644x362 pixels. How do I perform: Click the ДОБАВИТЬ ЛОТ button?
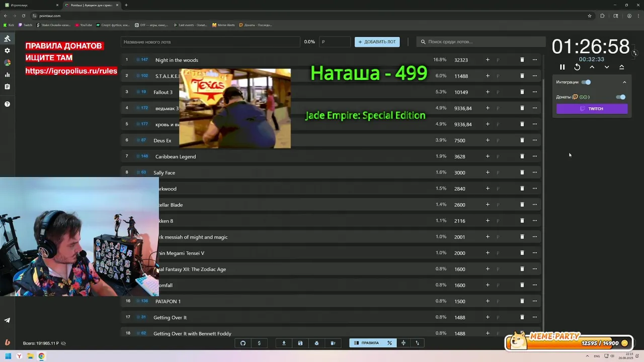377,42
